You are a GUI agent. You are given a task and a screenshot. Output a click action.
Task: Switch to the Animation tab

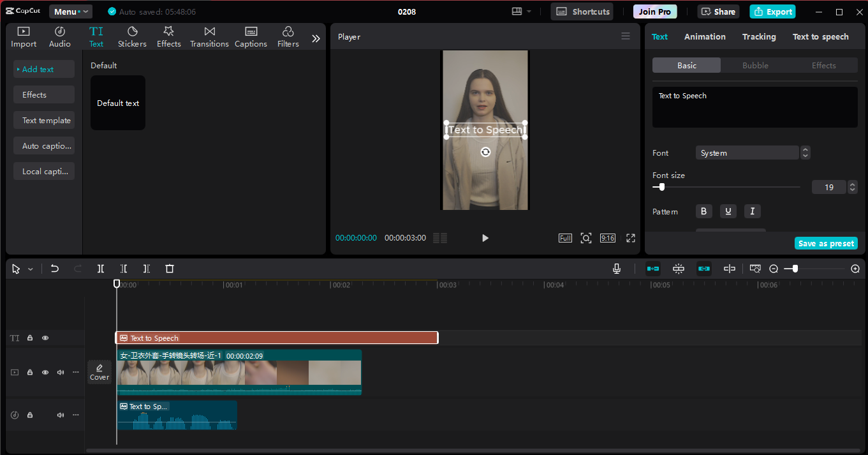[704, 36]
